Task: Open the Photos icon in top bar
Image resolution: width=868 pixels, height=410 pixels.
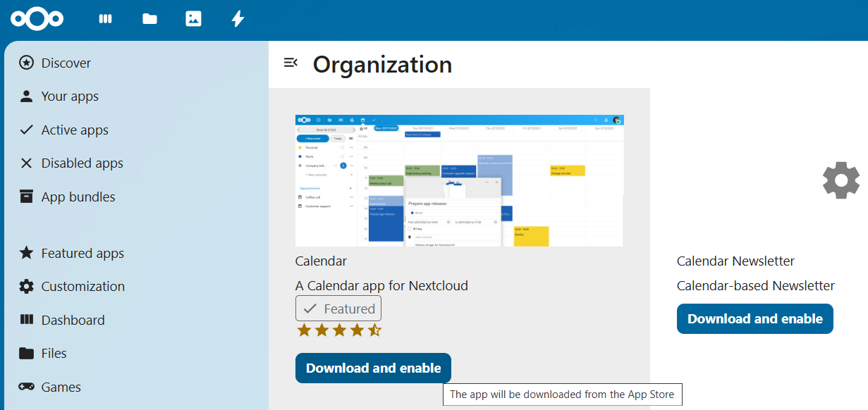Action: tap(193, 19)
